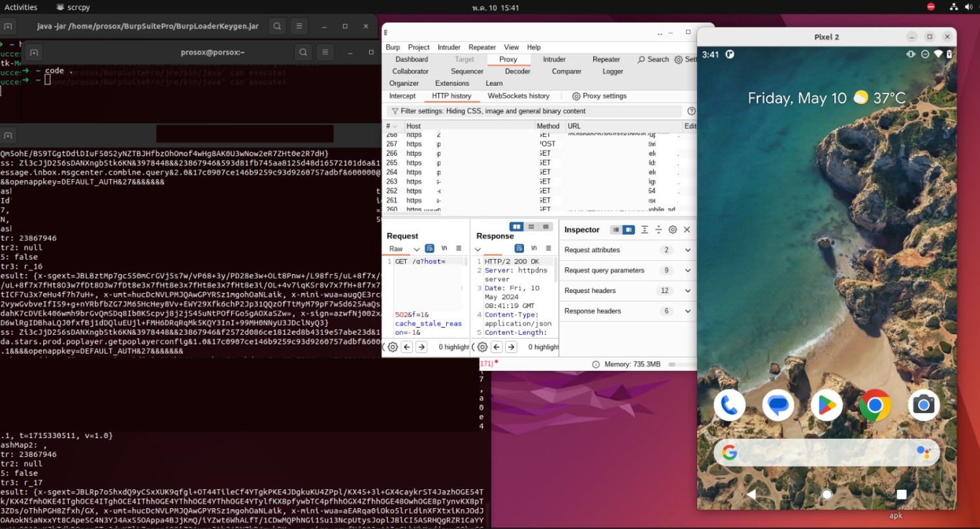The image size is (980, 529).
Task: Show non-printable chars \n in Response pane
Action: point(534,248)
